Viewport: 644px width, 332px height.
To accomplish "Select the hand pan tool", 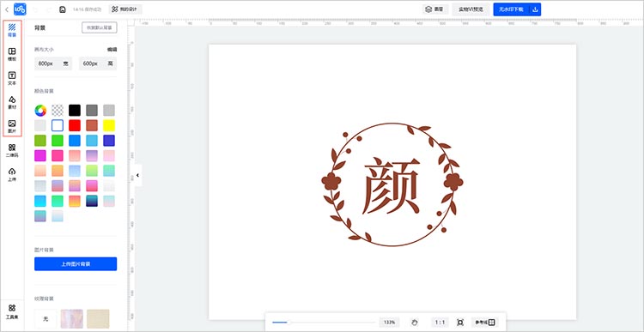I will tap(415, 323).
